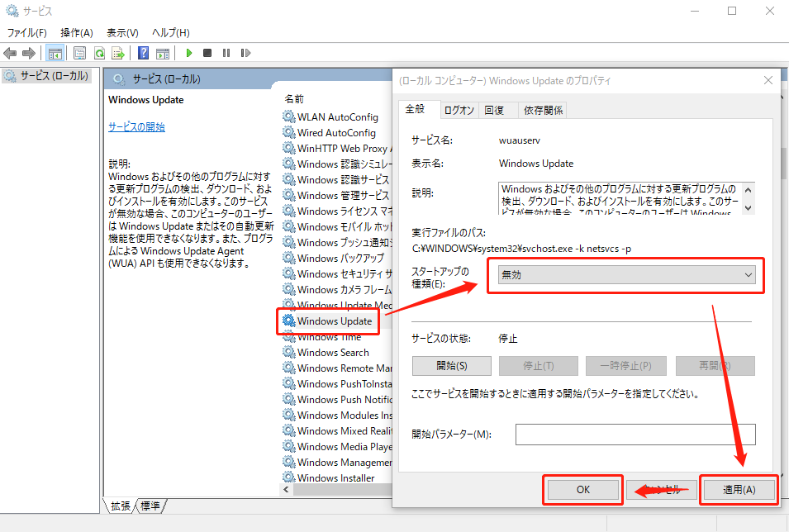Open the ヘルプ(H) menu
The width and height of the screenshot is (789, 532).
170,33
